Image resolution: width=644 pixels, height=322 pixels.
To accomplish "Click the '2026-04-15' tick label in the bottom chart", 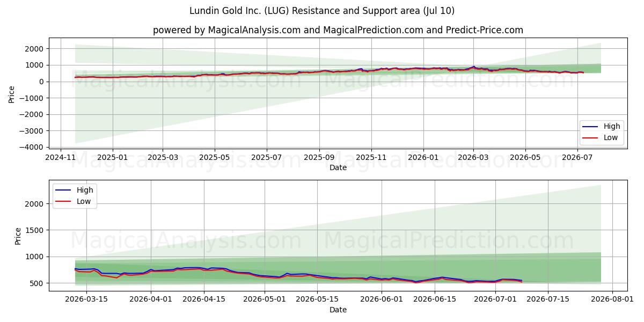I will 204,299.
